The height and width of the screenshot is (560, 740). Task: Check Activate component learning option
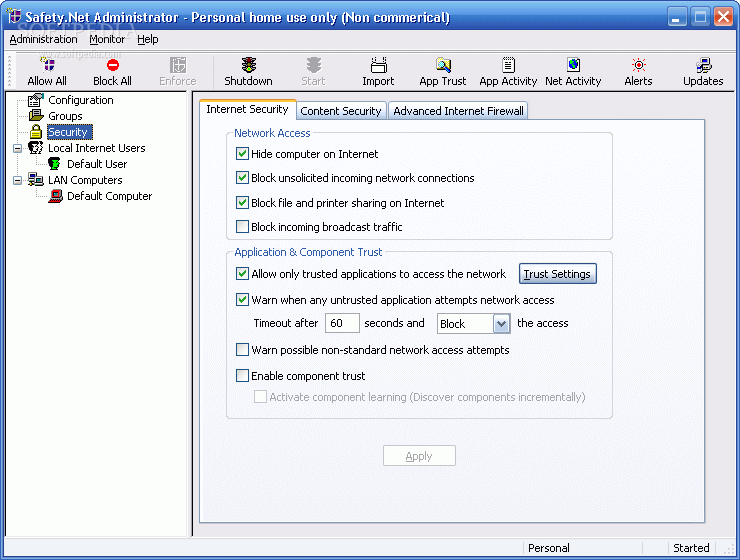[x=261, y=397]
